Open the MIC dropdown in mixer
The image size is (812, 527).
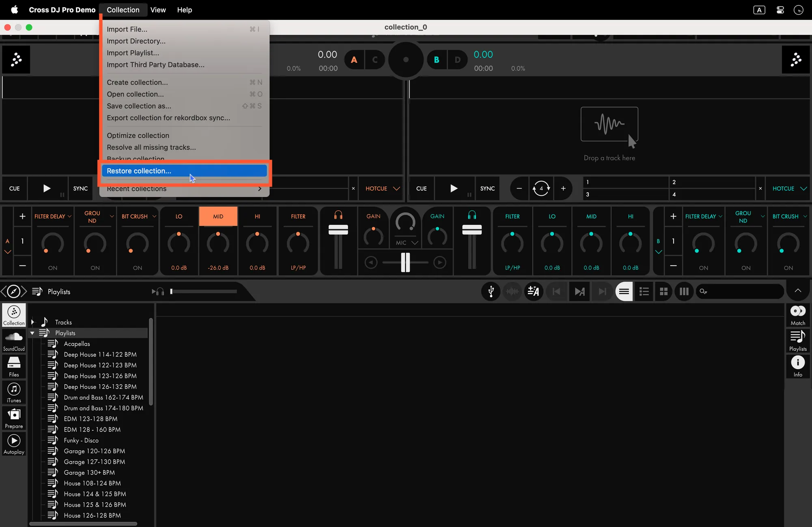pos(406,243)
